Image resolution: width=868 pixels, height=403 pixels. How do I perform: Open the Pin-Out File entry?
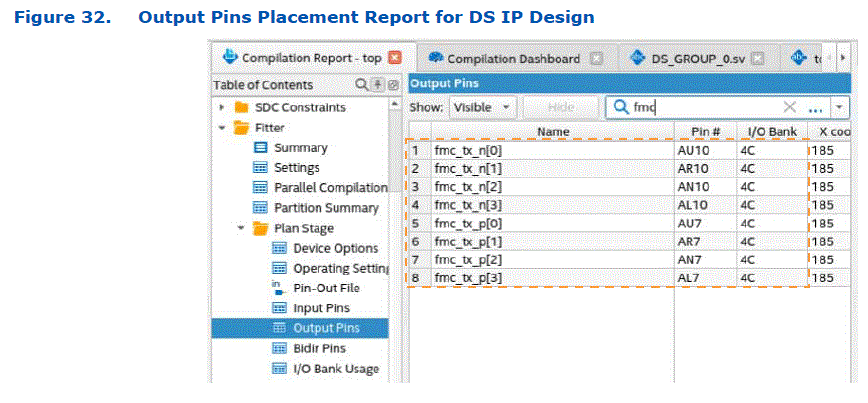(x=327, y=288)
